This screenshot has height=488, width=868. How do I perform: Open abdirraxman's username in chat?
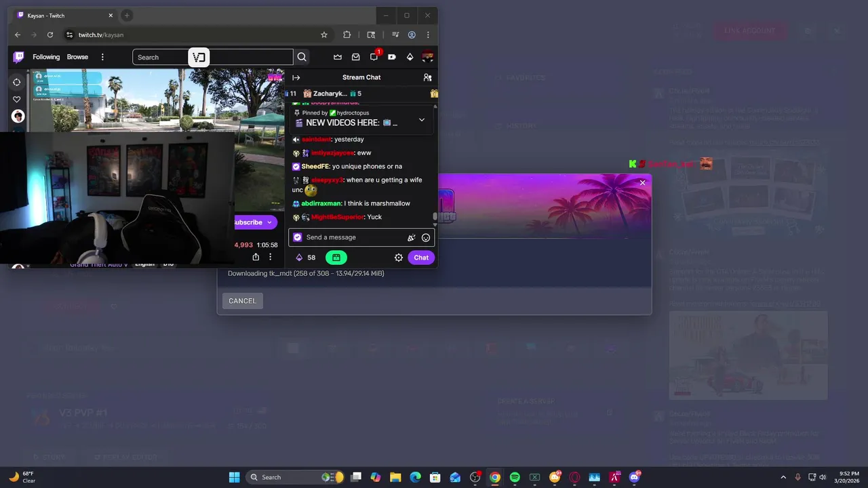(x=321, y=203)
